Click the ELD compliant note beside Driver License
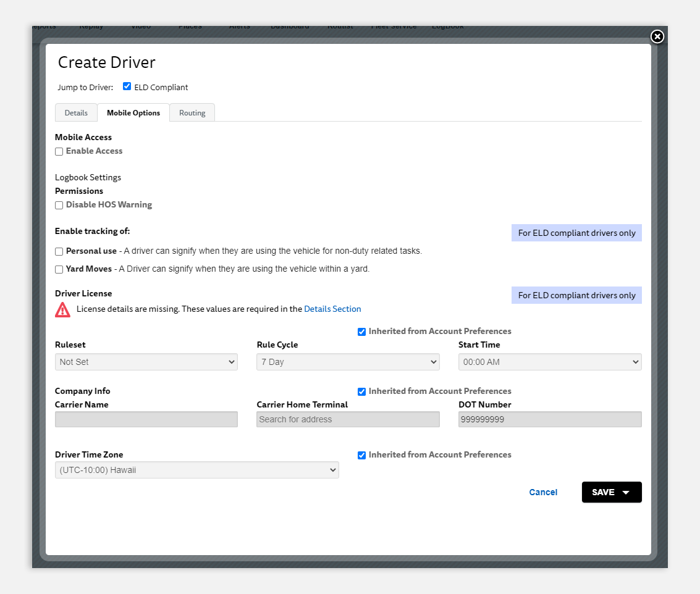 [577, 295]
